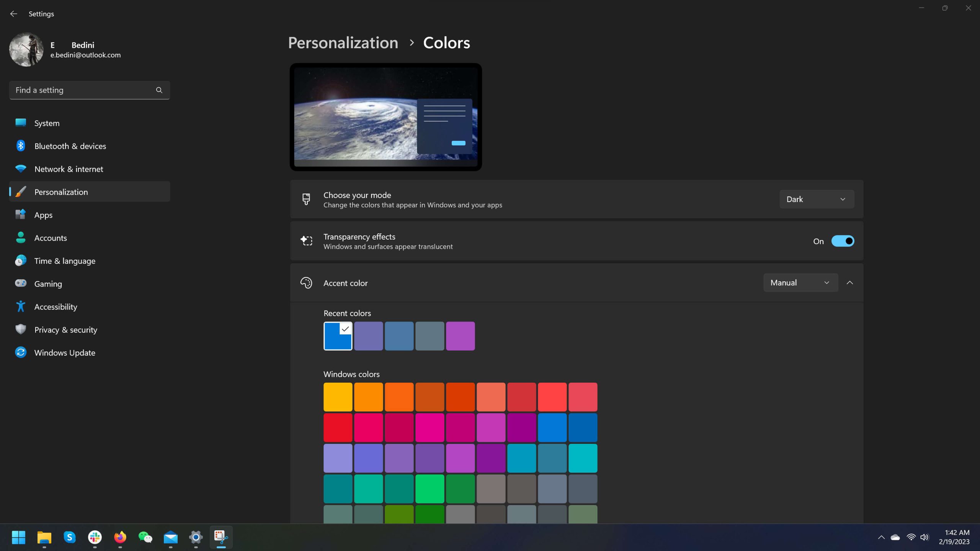The width and height of the screenshot is (980, 551).
Task: Select the red Windows color swatch
Action: tap(338, 427)
